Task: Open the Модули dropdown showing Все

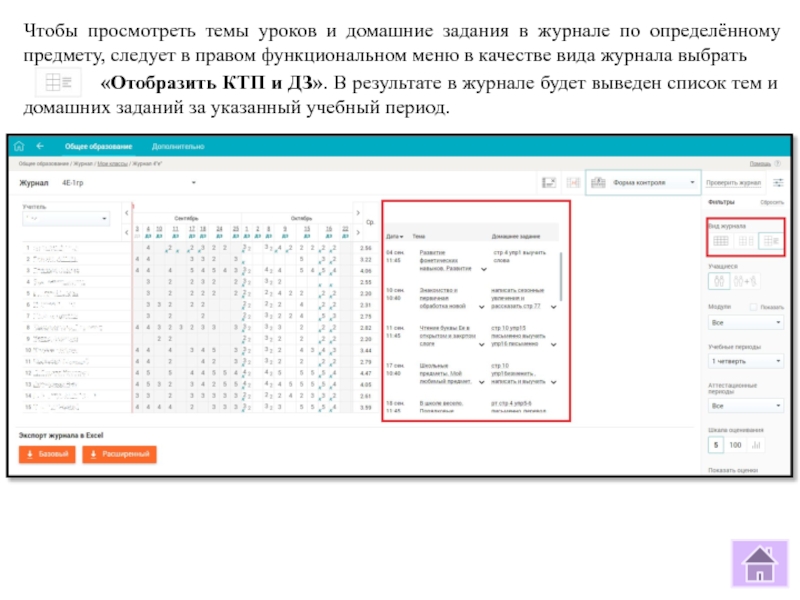Action: 745,322
